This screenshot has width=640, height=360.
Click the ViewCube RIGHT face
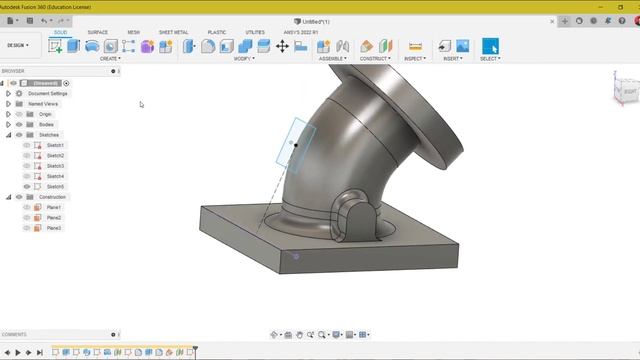click(x=629, y=91)
